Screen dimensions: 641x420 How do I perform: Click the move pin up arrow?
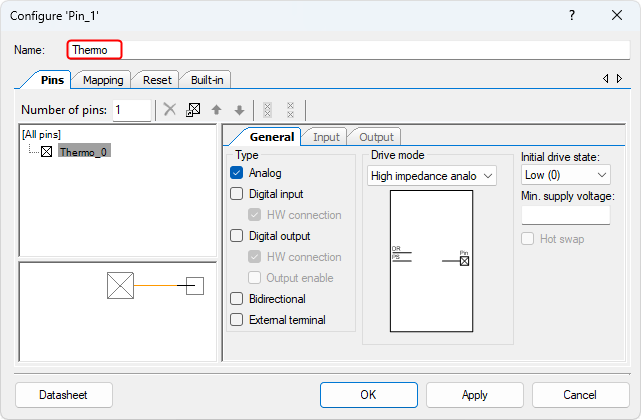click(x=216, y=110)
